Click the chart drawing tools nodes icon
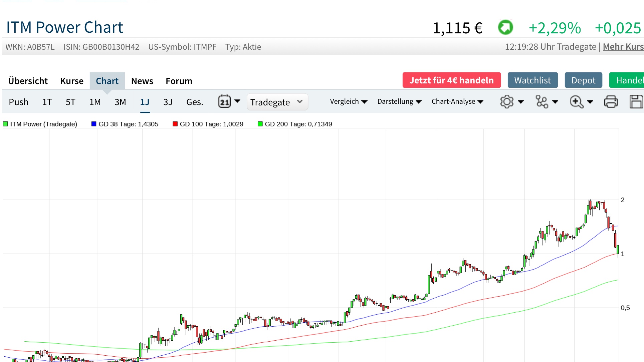 (x=542, y=101)
